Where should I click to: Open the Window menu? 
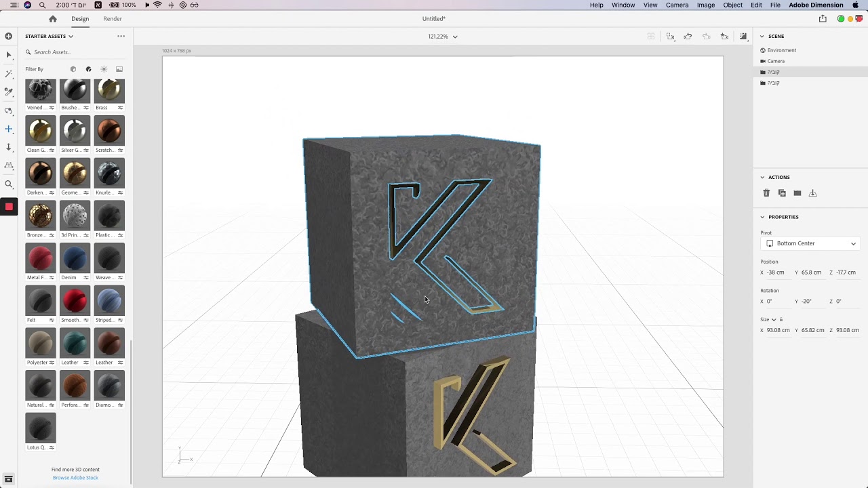pyautogui.click(x=623, y=5)
